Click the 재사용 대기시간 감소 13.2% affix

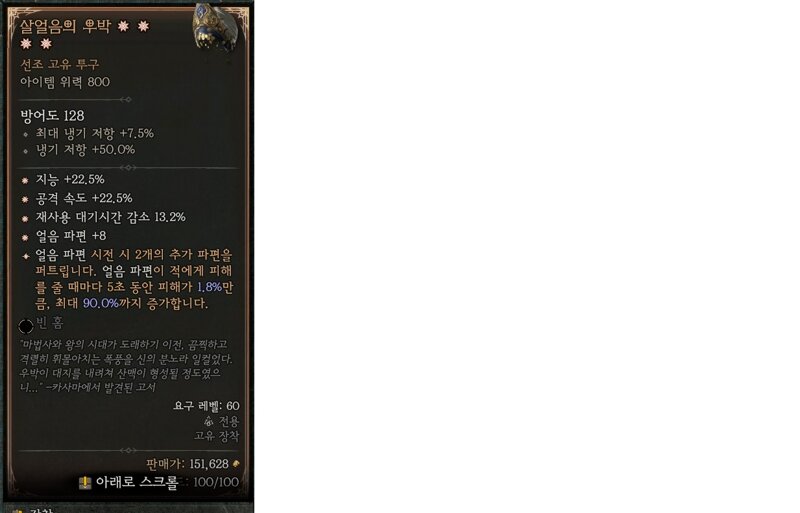pyautogui.click(x=110, y=217)
